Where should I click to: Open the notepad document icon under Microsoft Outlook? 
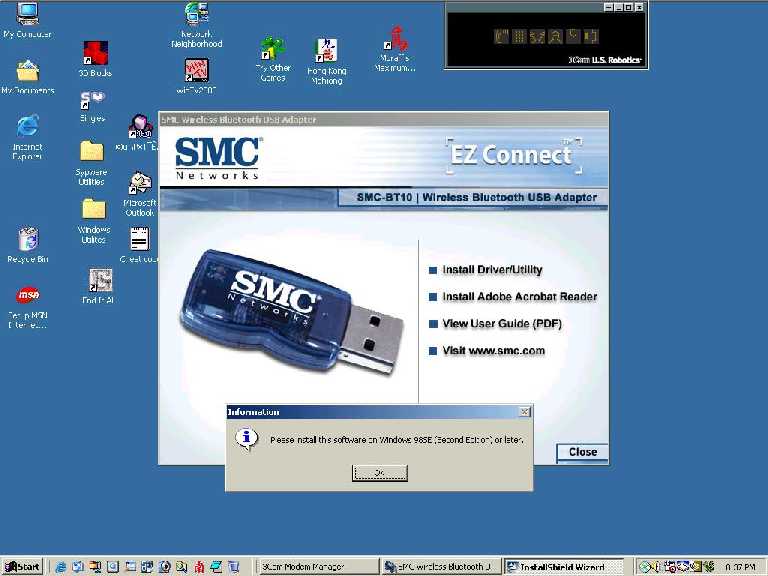[x=140, y=244]
